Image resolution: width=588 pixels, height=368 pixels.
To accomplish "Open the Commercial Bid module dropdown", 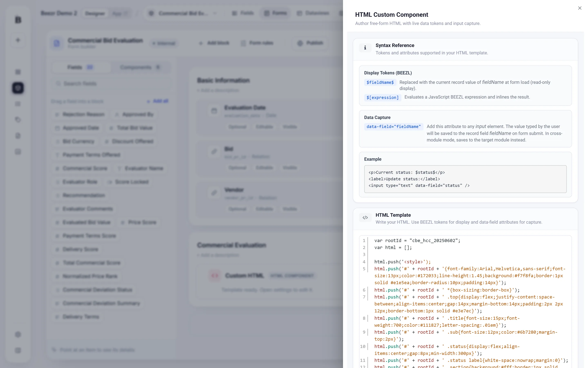I will (x=183, y=13).
